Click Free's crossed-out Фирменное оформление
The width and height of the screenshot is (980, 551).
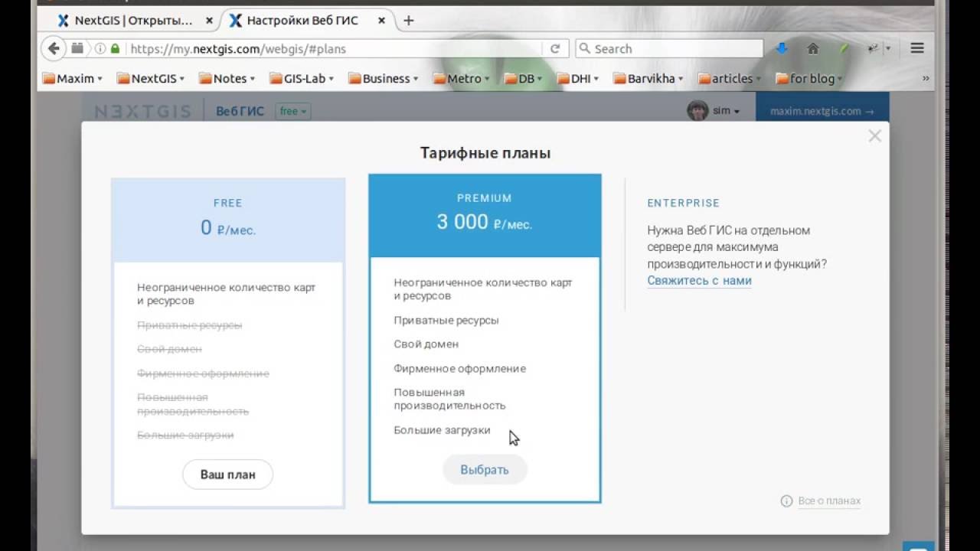(203, 373)
